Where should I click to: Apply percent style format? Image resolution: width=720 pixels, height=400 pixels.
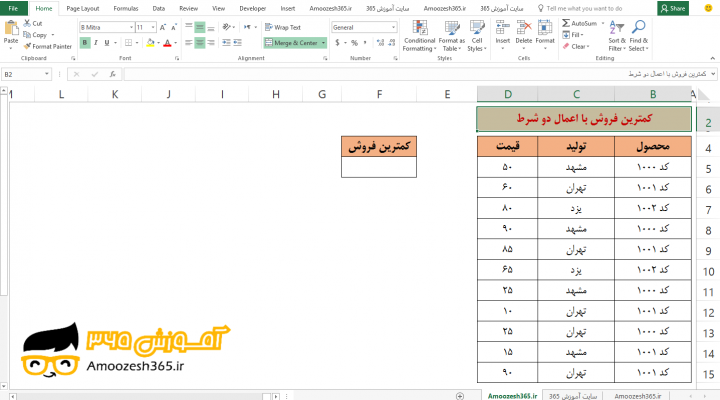354,43
